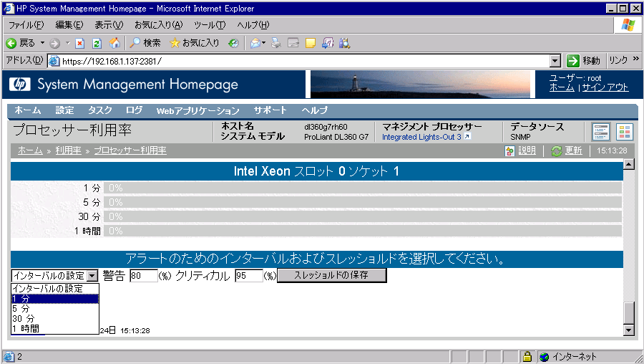Click the Internet zone globe icon

545,357
